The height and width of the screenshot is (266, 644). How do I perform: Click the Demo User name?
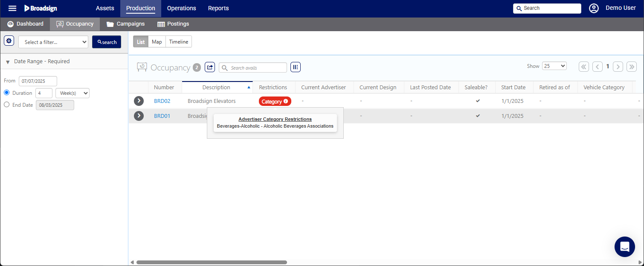pos(621,8)
